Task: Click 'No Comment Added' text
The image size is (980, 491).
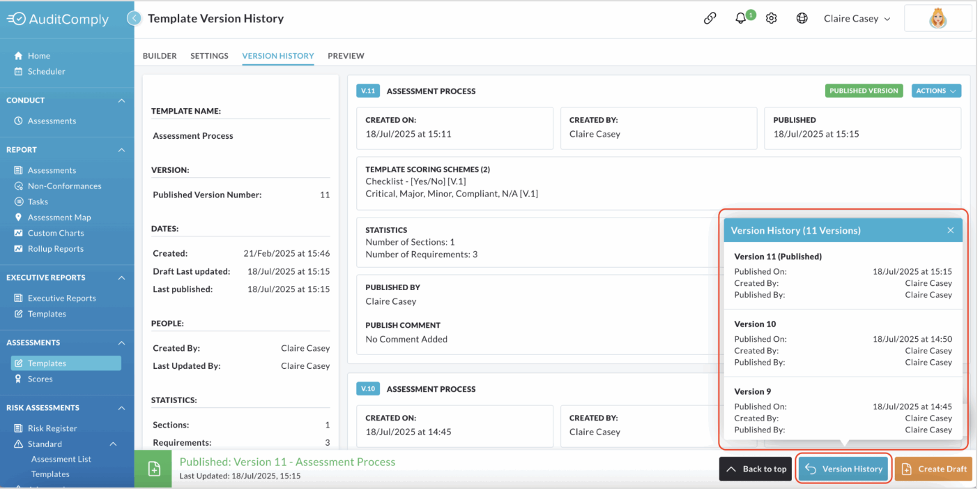Action: [x=406, y=340]
